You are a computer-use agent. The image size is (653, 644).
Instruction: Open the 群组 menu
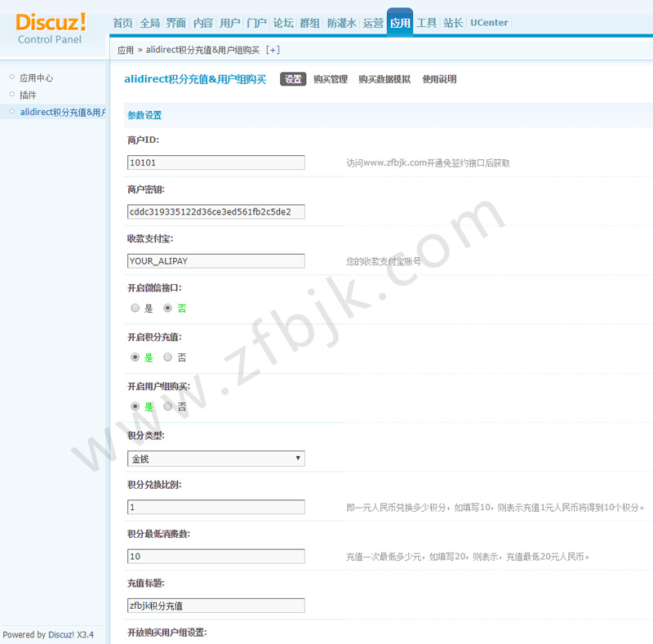(310, 23)
